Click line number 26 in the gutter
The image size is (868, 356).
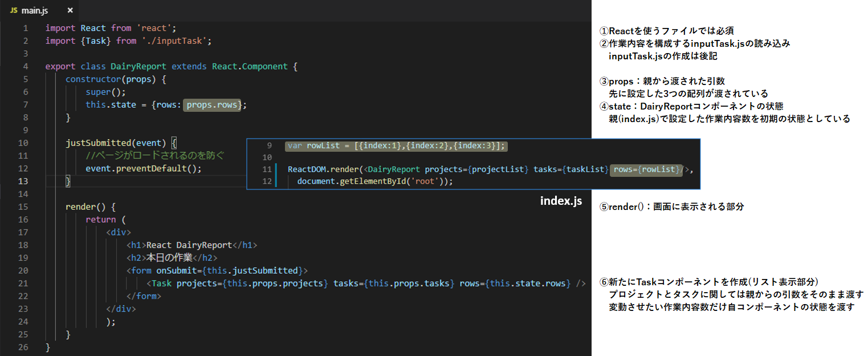click(x=23, y=347)
